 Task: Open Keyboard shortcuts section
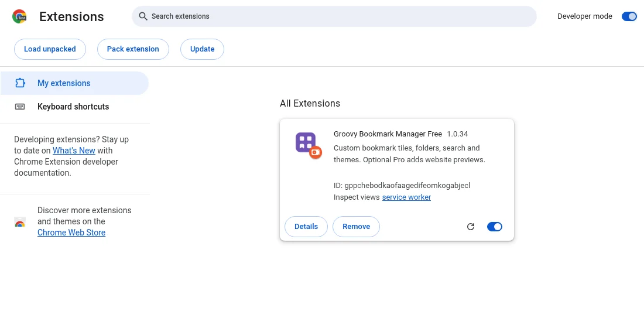point(74,107)
